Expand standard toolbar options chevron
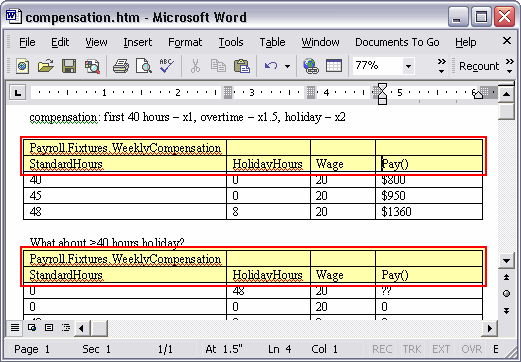This screenshot has width=521, height=362. tap(442, 66)
